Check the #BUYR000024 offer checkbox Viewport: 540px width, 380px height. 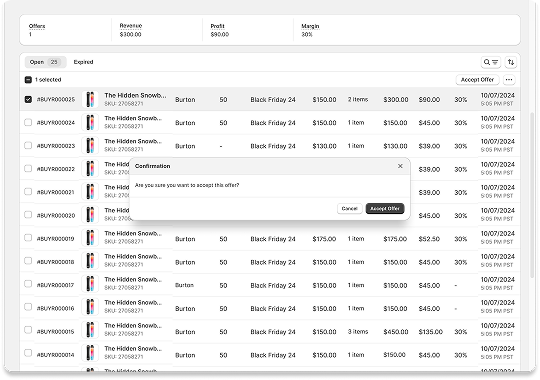pos(28,122)
